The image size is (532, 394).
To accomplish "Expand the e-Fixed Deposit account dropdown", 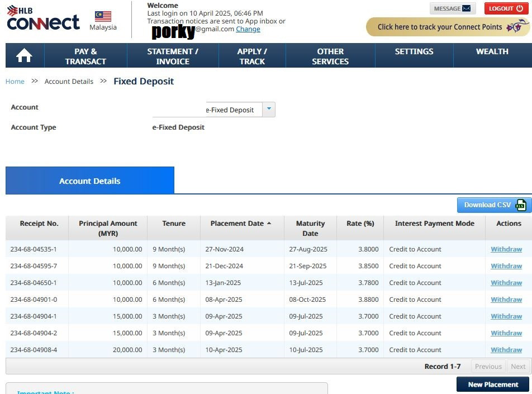I will 269,110.
